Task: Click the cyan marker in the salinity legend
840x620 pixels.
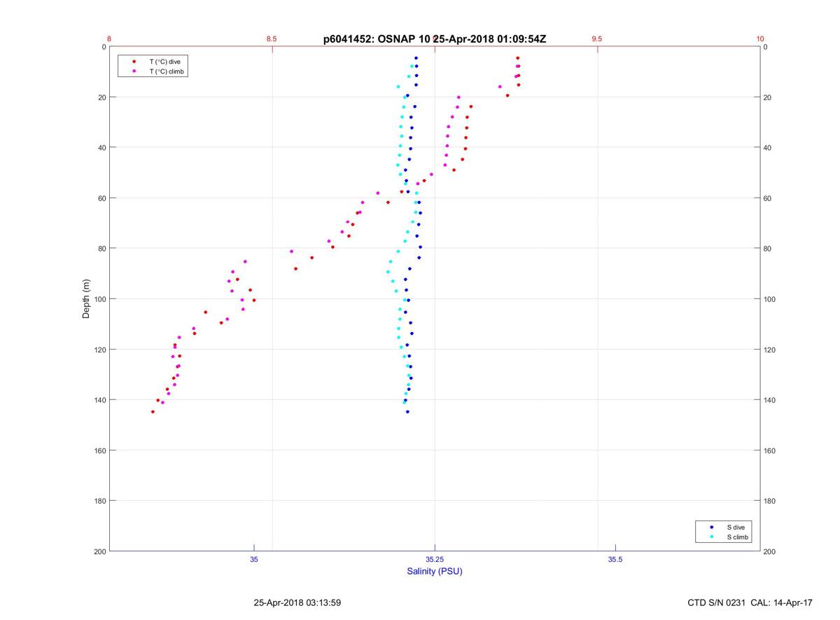Action: click(x=712, y=537)
